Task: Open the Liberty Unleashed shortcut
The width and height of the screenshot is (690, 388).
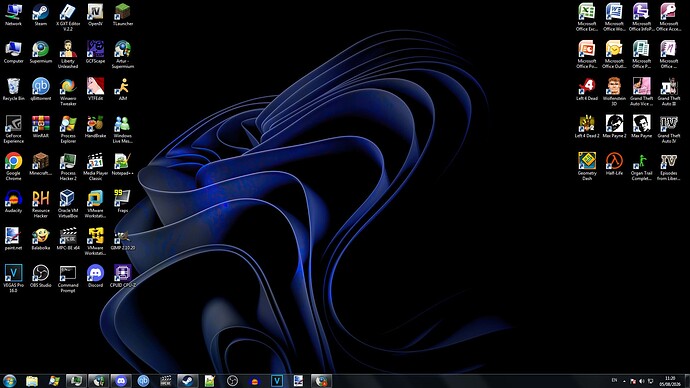Action: click(68, 55)
